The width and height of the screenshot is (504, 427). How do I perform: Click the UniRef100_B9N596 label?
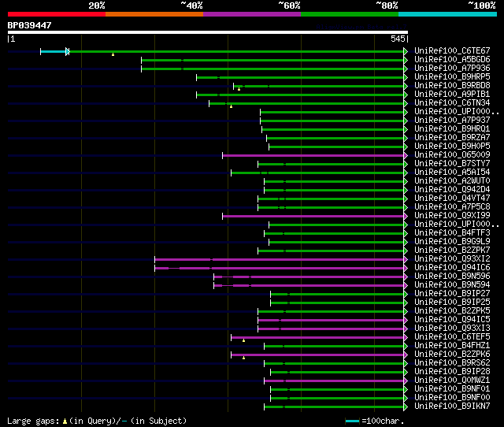point(452,277)
